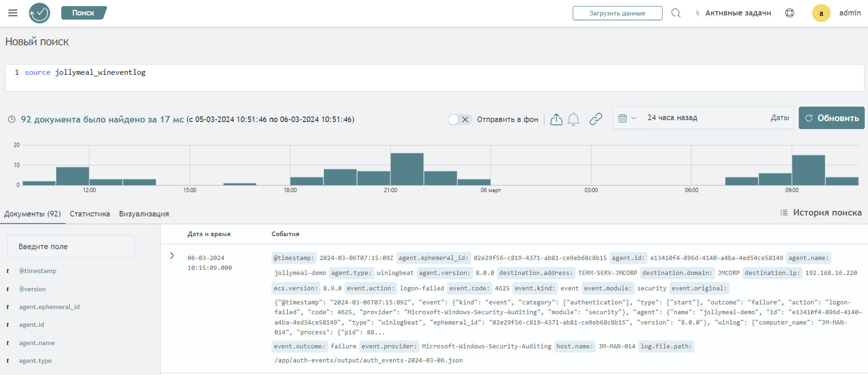Click the event.module: tag
This screenshot has height=375, width=868.
[x=608, y=288]
